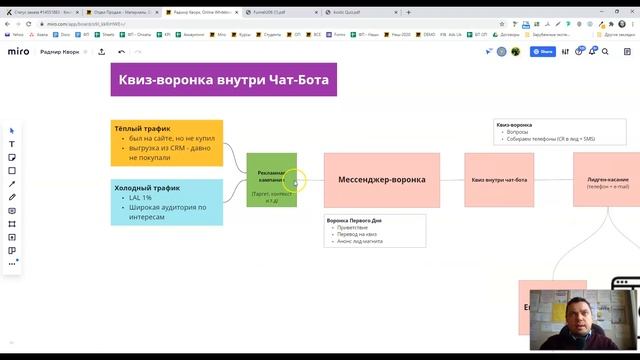Select the orange Тёплый трафик card
640x360 pixels.
tap(167, 143)
